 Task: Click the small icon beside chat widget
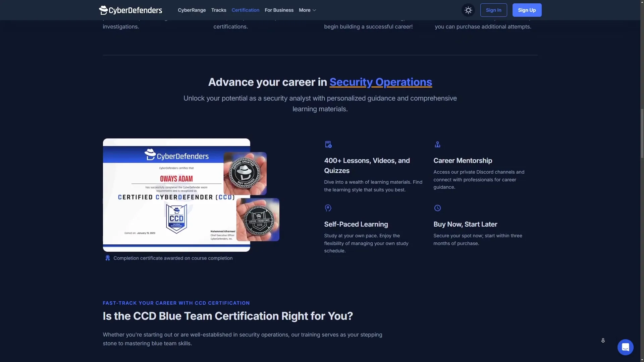pos(603,341)
